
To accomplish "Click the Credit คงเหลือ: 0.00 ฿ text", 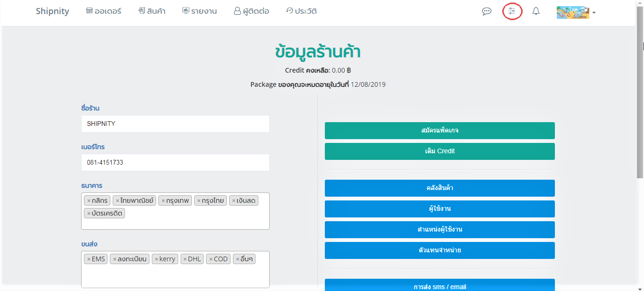I will click(318, 71).
